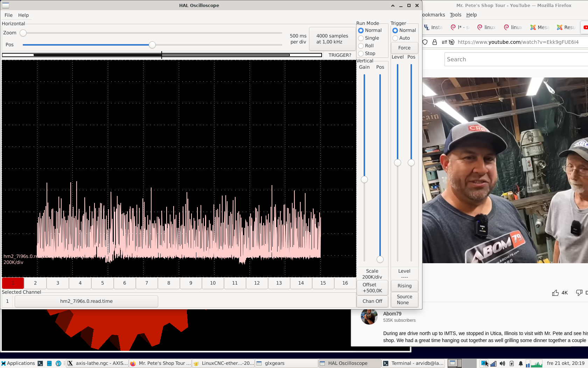This screenshot has height=368, width=588.
Task: Click the Rising trigger edge button
Action: pyautogui.click(x=404, y=286)
